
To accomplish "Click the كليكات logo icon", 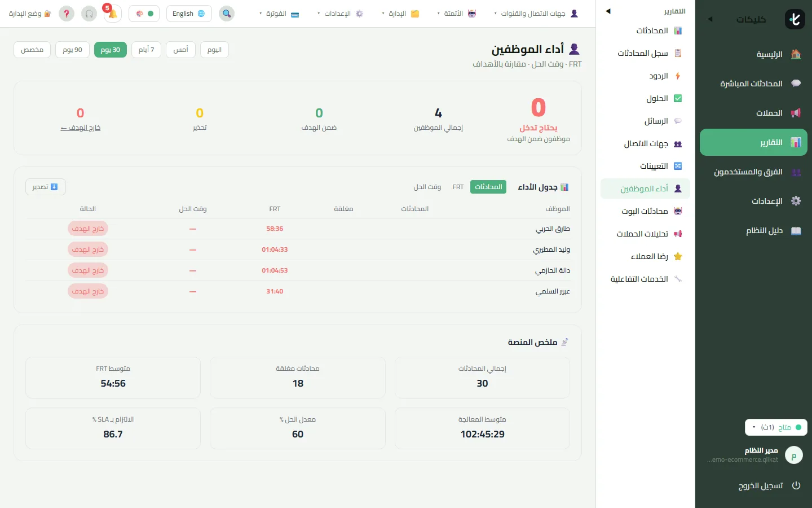I will (795, 19).
